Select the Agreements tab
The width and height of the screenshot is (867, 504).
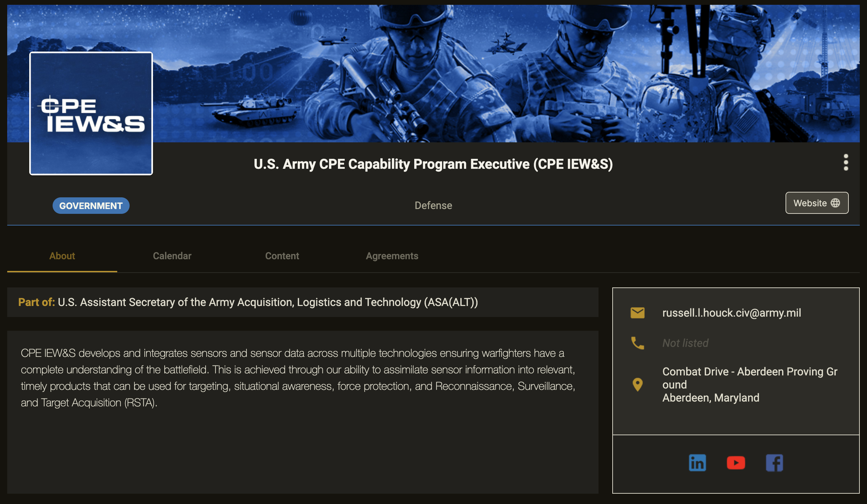(392, 256)
